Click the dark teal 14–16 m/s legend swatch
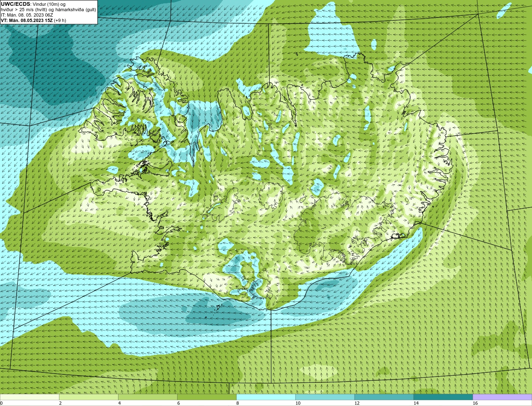This screenshot has width=532, height=406. pos(443,397)
